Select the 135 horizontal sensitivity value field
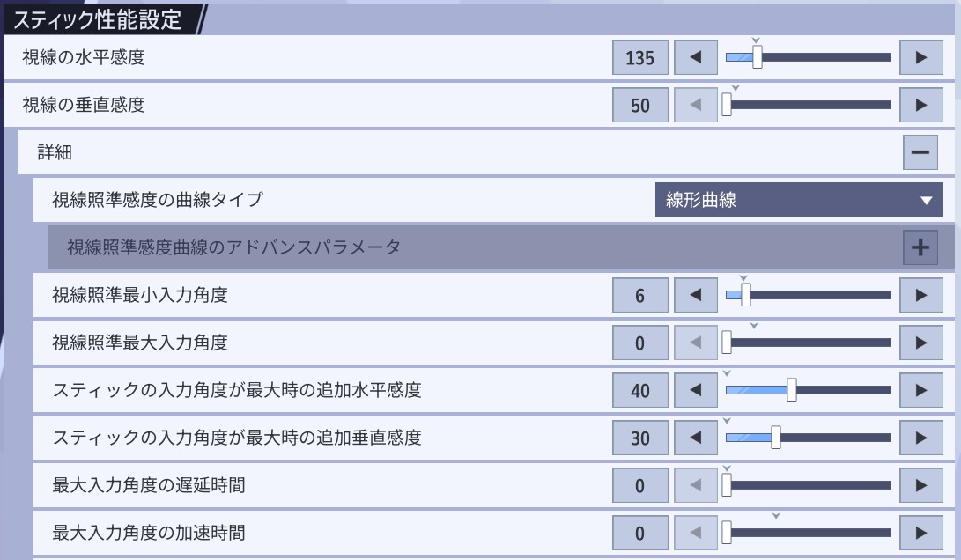The height and width of the screenshot is (560, 961). click(640, 58)
